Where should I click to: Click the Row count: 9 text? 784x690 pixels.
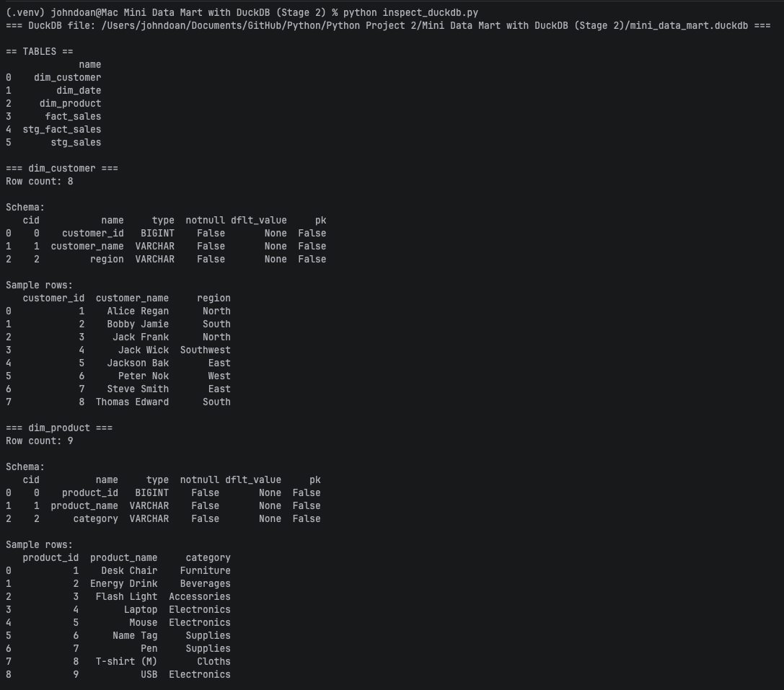(40, 441)
